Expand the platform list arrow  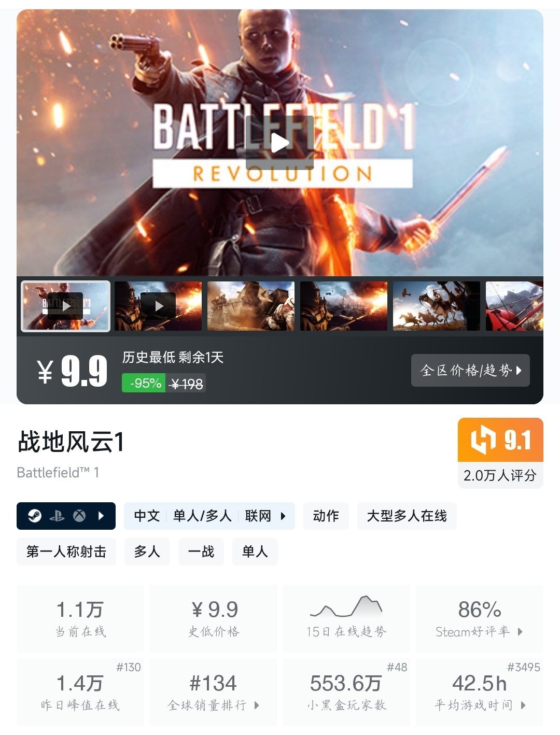click(x=101, y=516)
